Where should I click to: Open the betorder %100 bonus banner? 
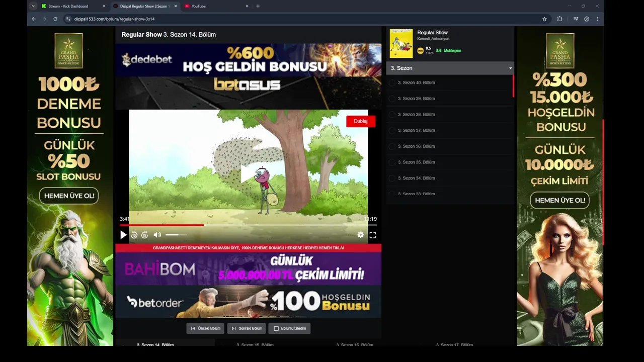pyautogui.click(x=248, y=302)
